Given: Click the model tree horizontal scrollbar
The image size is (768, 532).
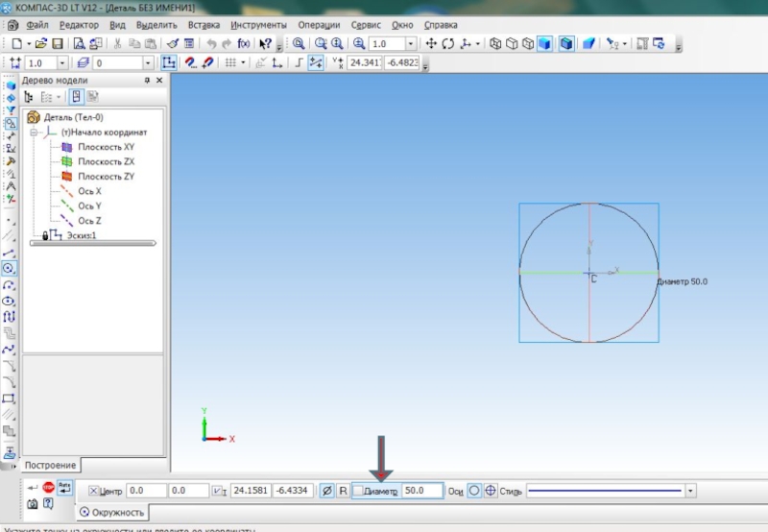Looking at the screenshot, I should click(x=93, y=243).
